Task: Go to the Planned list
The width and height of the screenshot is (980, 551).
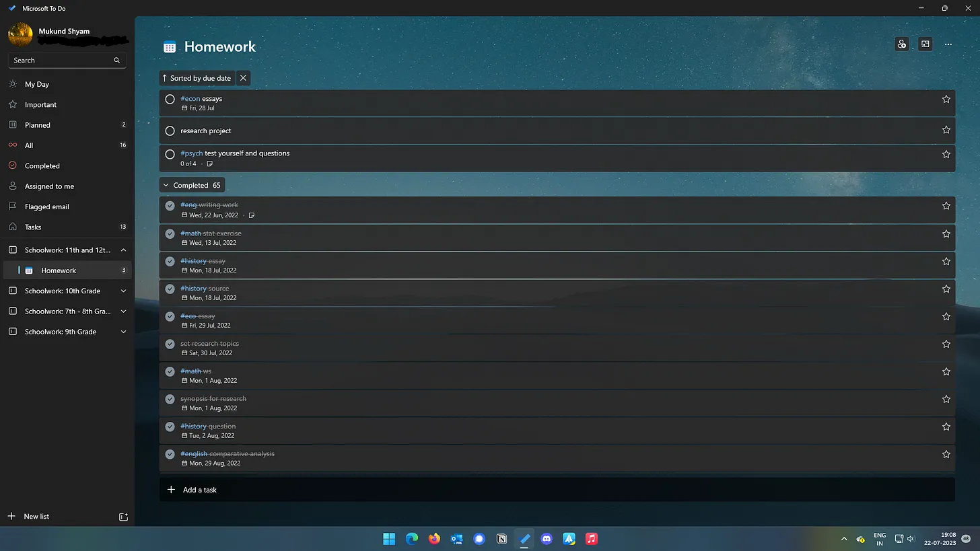Action: point(38,125)
